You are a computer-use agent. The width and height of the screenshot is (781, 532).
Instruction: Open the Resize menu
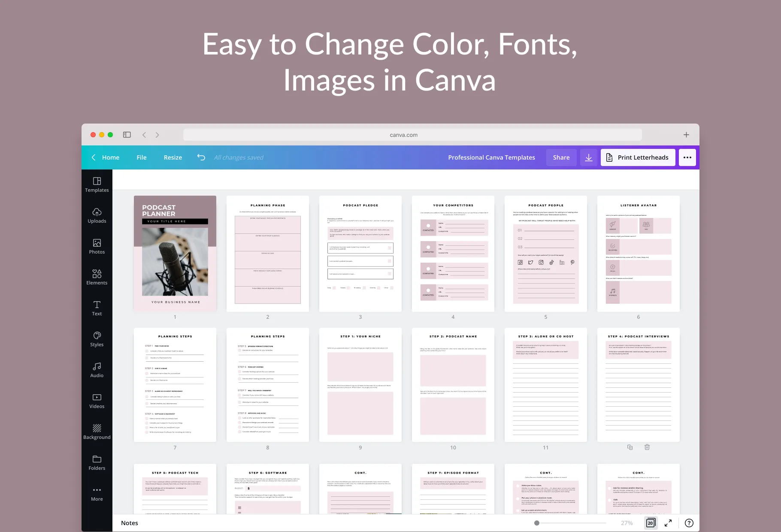tap(173, 157)
